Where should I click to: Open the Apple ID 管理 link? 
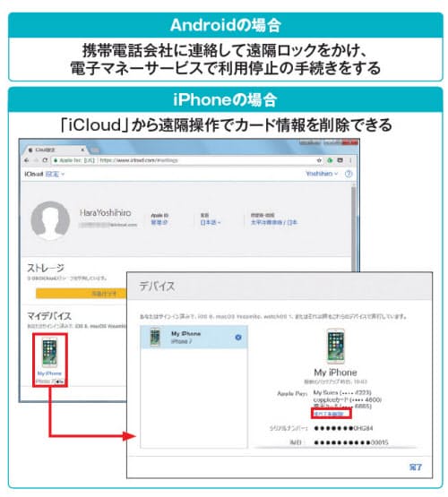click(x=159, y=222)
